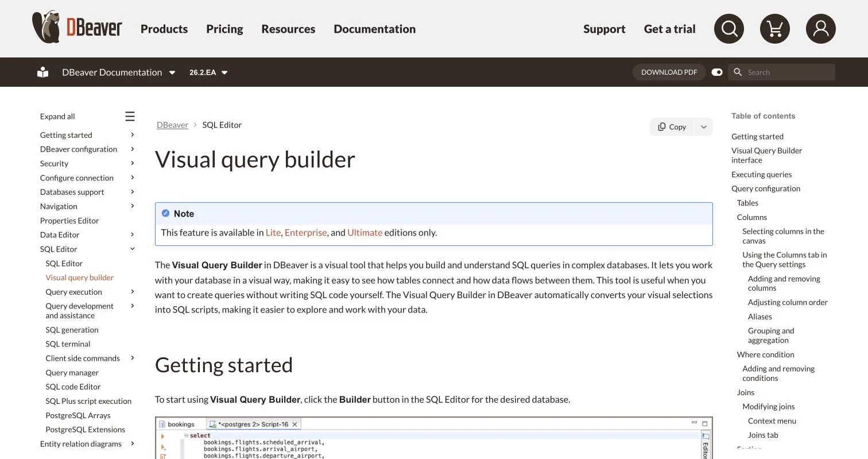This screenshot has width=868, height=459.
Task: Open the shopping cart icon
Action: [x=775, y=29]
